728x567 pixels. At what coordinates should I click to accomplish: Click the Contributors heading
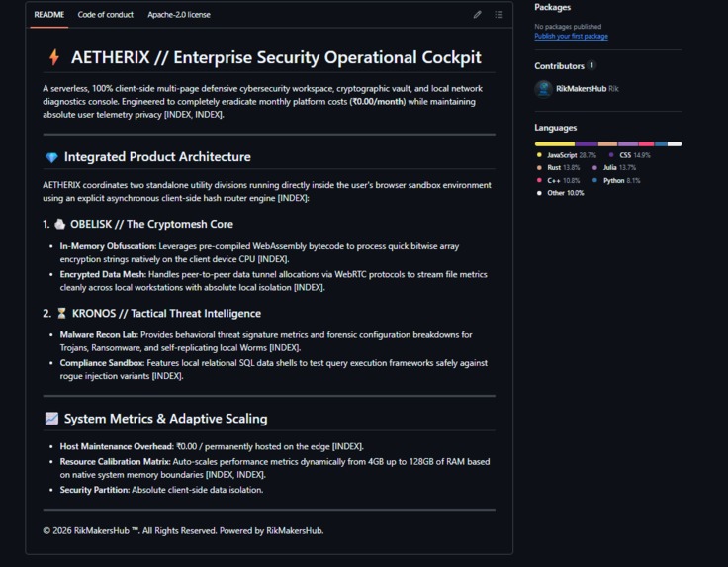click(559, 66)
